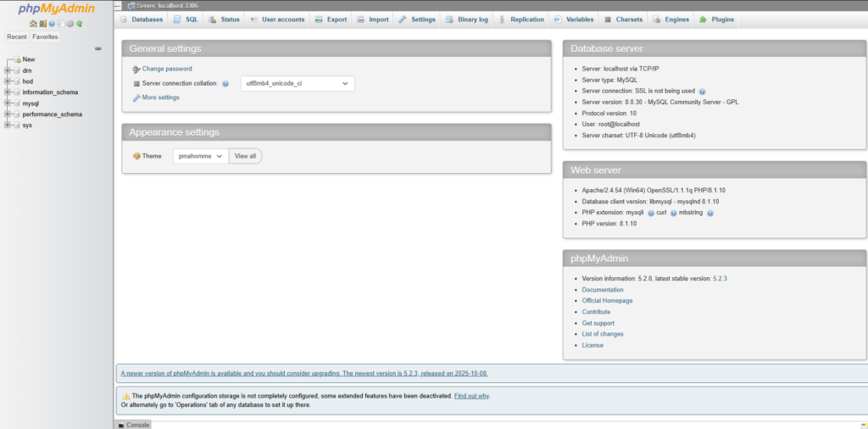
Task: Open the Settings tab
Action: pyautogui.click(x=417, y=19)
